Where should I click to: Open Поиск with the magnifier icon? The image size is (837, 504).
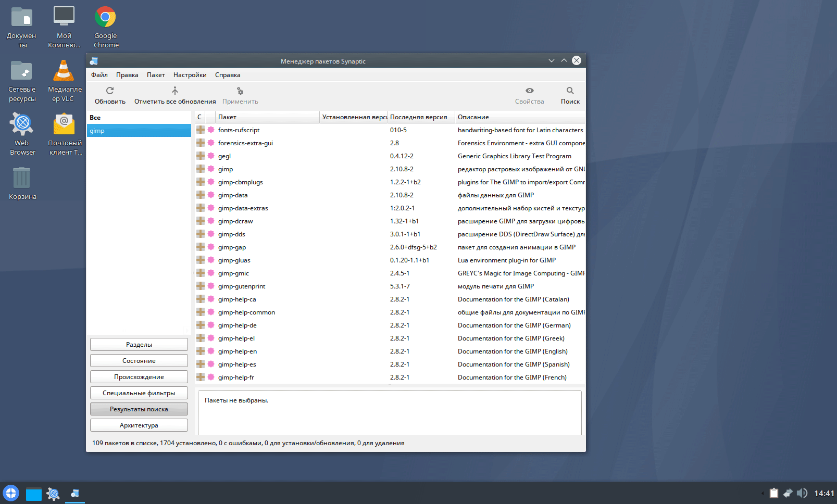point(570,91)
